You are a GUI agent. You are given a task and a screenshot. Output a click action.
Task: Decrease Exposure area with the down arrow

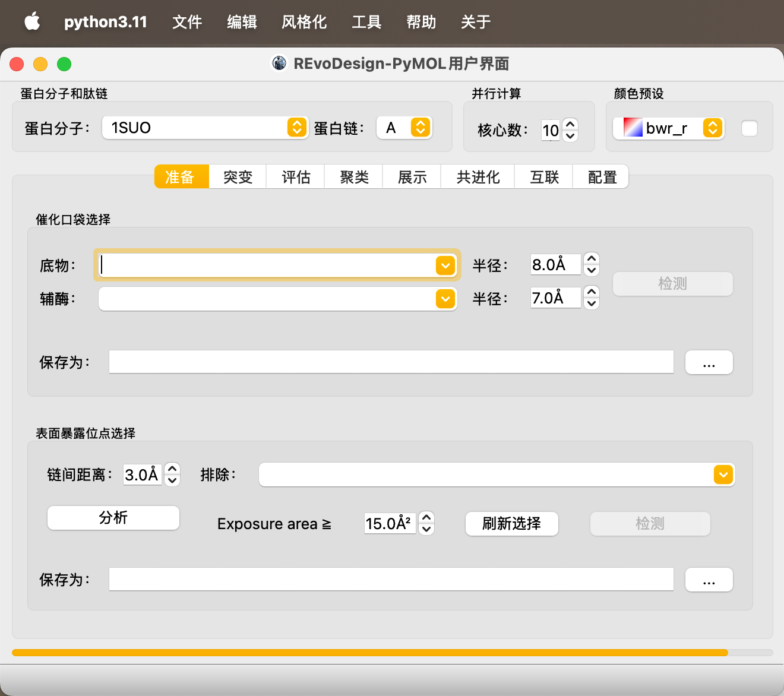[426, 529]
